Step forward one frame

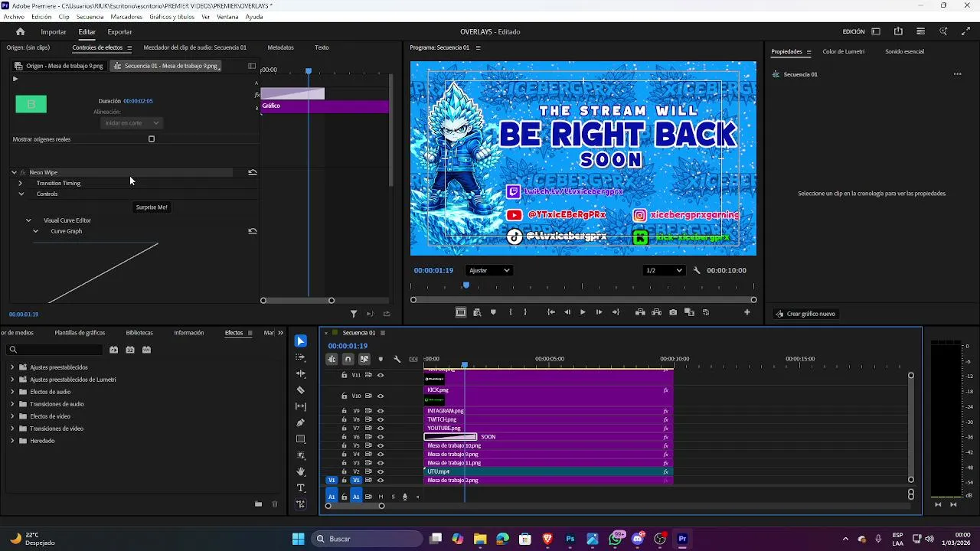(x=599, y=312)
